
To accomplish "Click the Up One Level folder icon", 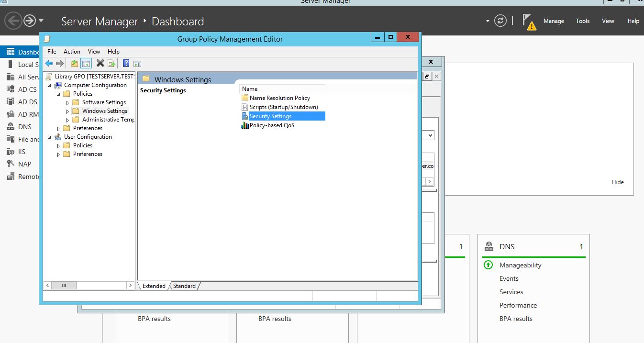I will 74,63.
